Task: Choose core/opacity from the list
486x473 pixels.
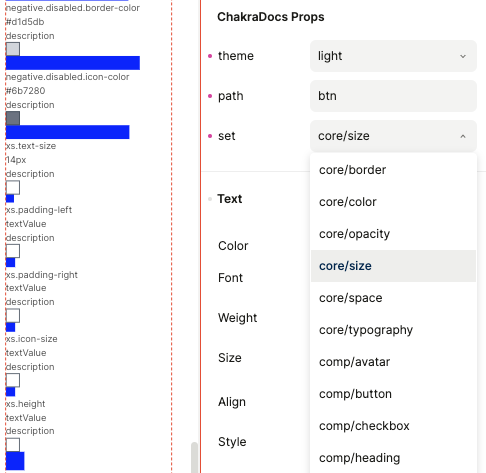Action: pos(393,234)
